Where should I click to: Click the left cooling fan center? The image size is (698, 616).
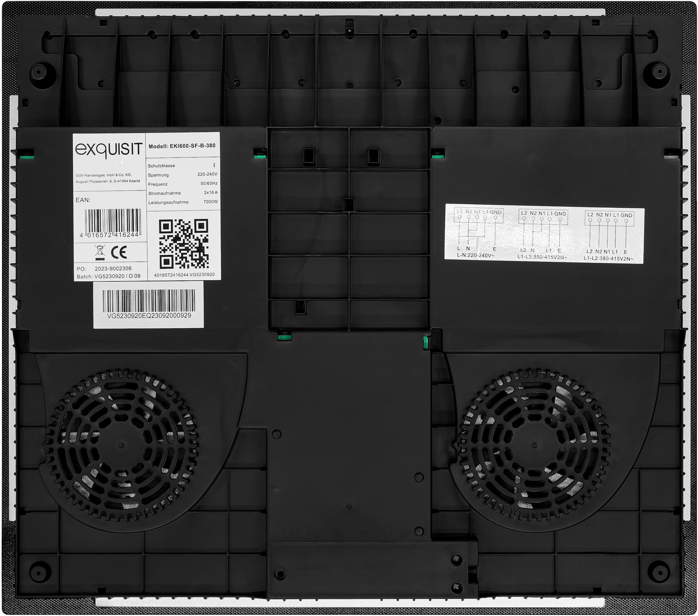coord(122,445)
